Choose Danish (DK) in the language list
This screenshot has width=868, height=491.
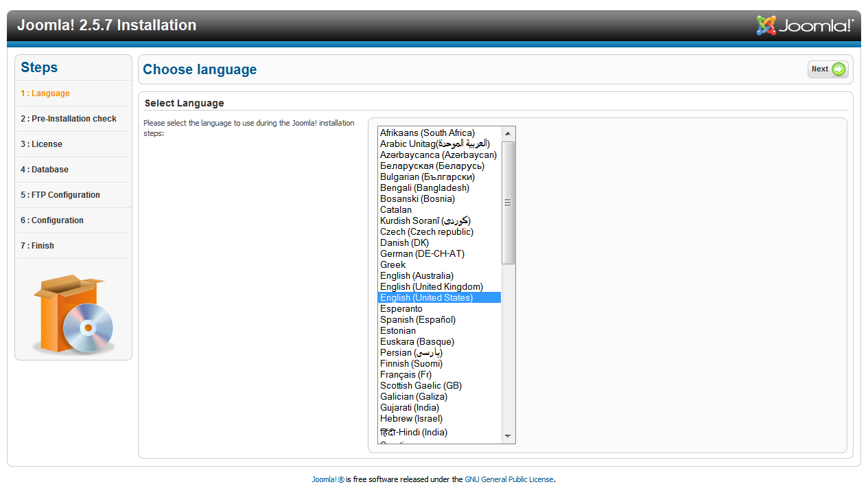point(439,243)
